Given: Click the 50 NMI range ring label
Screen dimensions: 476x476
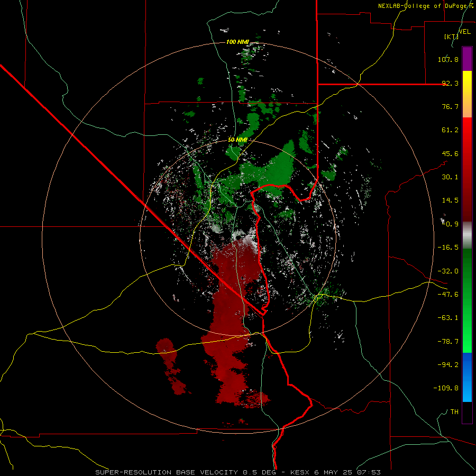Looking at the screenshot, I should [237, 140].
